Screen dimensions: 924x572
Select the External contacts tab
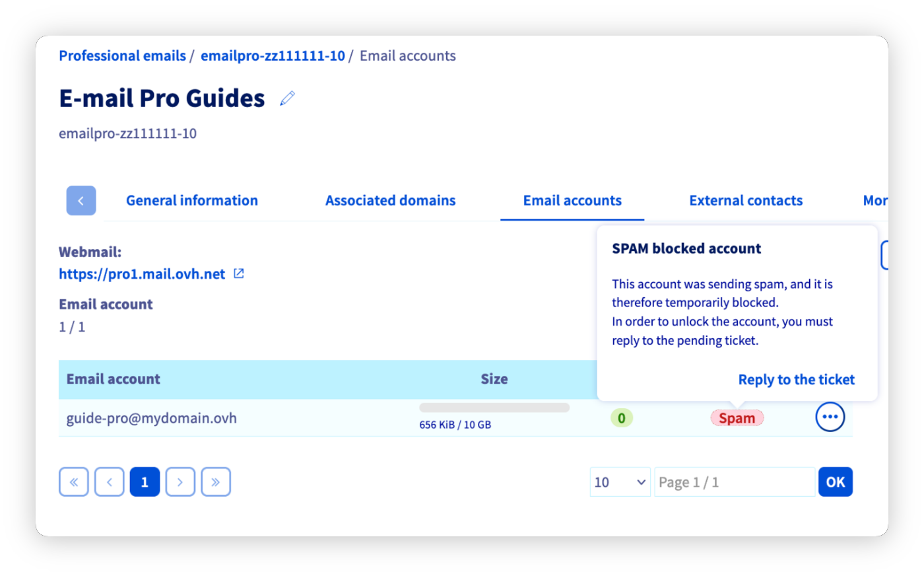click(x=745, y=200)
